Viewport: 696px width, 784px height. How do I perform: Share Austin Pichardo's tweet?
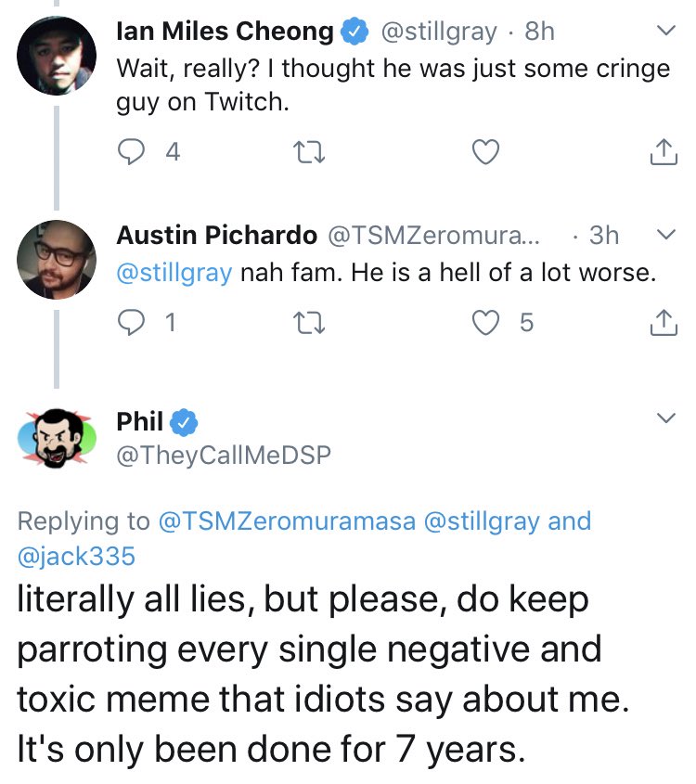coord(664,322)
